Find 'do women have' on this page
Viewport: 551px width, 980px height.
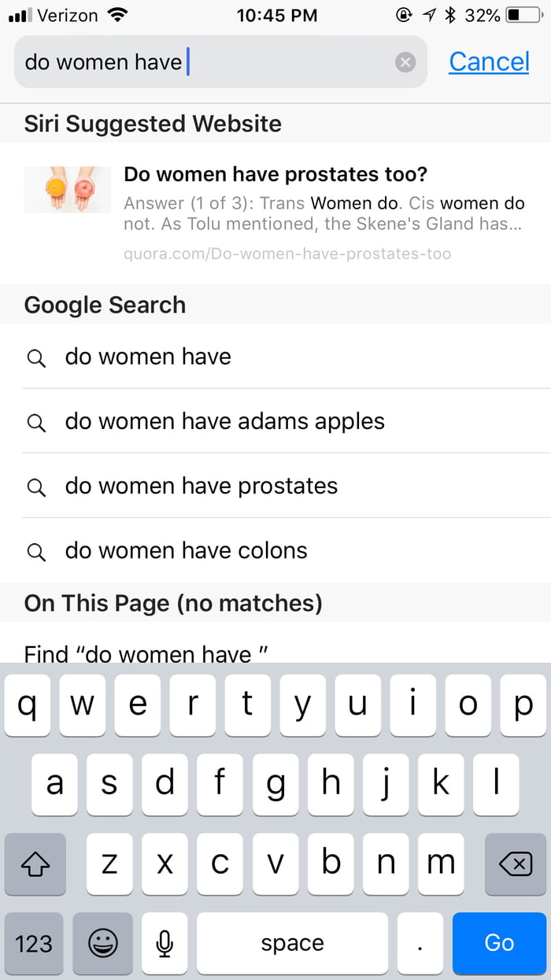146,653
